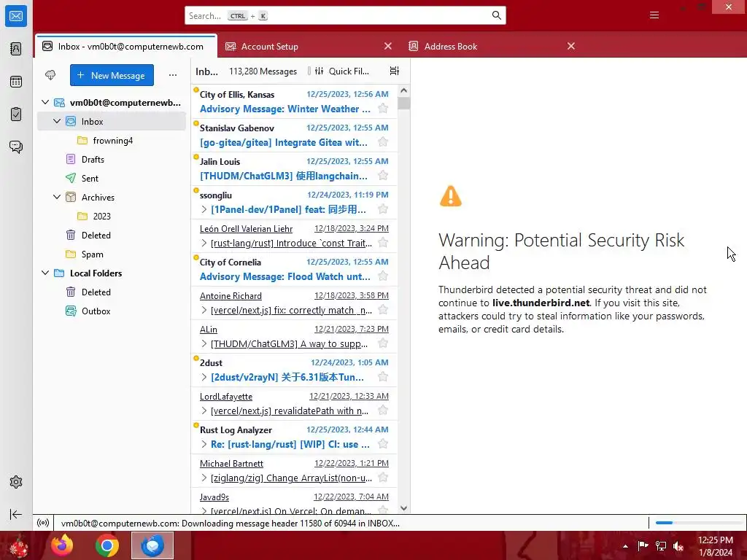The height and width of the screenshot is (560, 747).
Task: Expand the ssongliu 1Panel thread
Action: tap(204, 209)
